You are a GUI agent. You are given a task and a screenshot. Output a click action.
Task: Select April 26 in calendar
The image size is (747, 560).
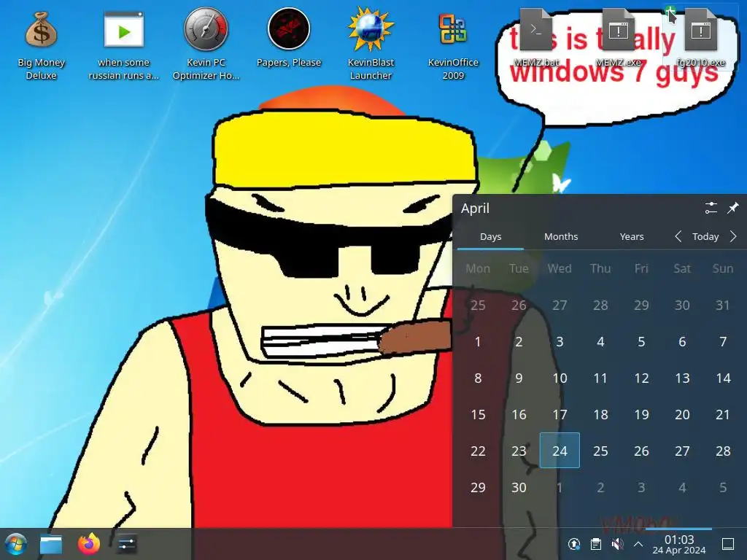[641, 451]
